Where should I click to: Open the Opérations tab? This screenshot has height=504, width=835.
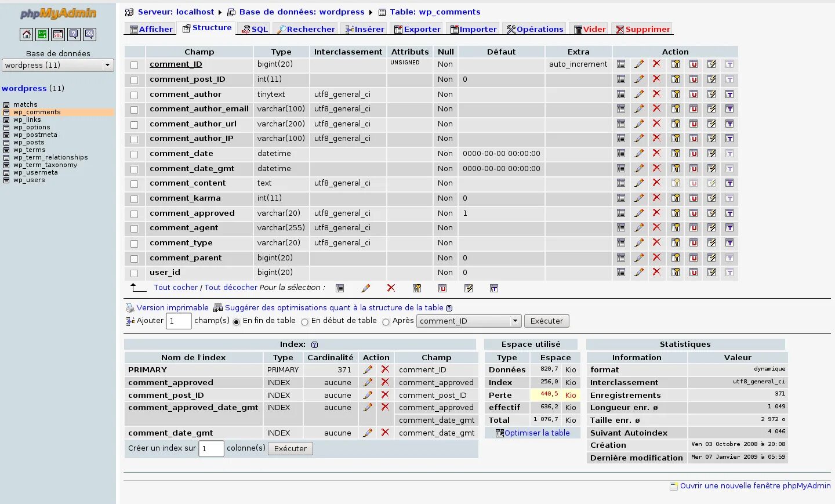pyautogui.click(x=534, y=28)
